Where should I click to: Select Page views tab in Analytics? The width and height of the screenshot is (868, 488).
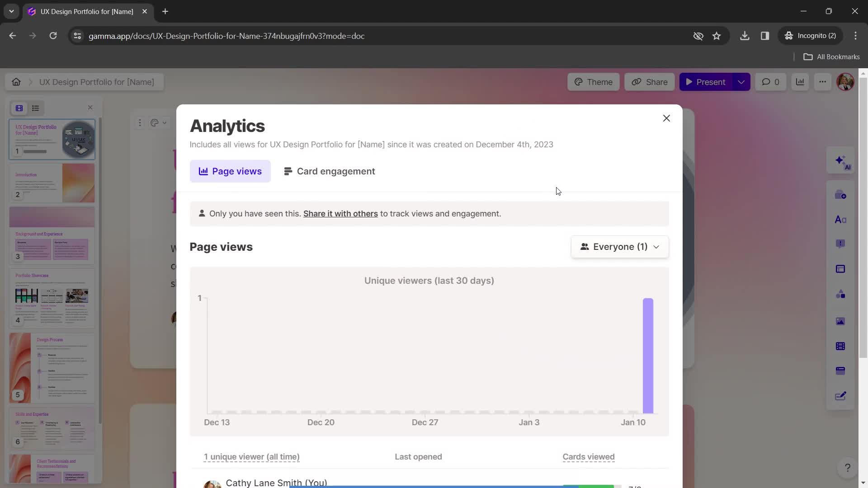pyautogui.click(x=230, y=171)
